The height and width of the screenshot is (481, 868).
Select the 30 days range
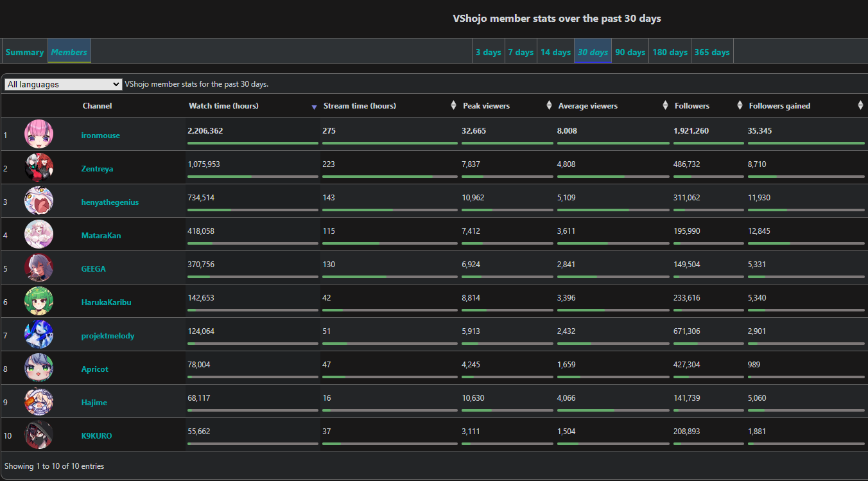(593, 52)
